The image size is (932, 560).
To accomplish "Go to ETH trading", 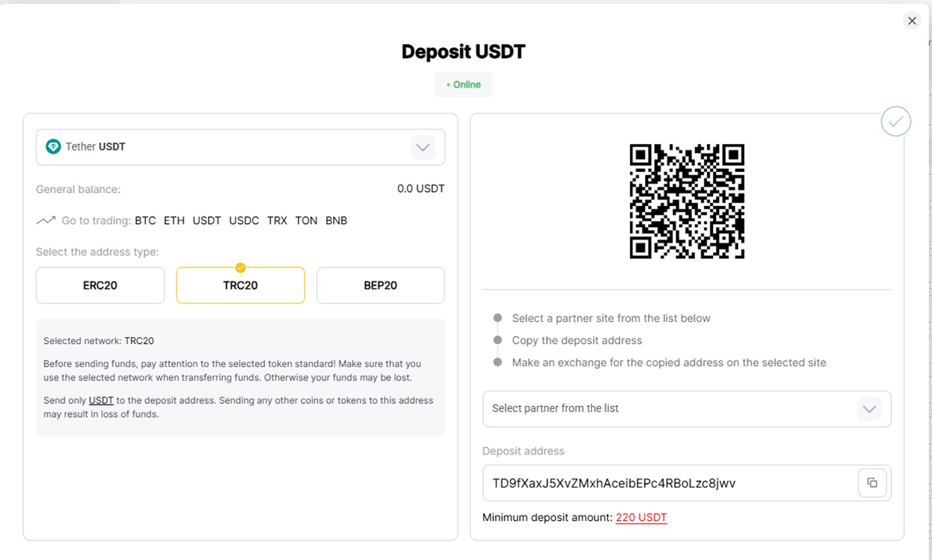I will [x=174, y=221].
